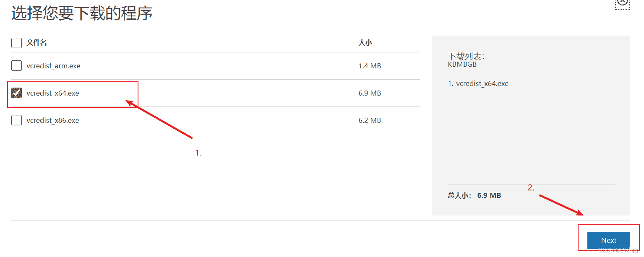The height and width of the screenshot is (257, 644).
Task: Click the KBMBGB text in download panel
Action: tap(462, 65)
